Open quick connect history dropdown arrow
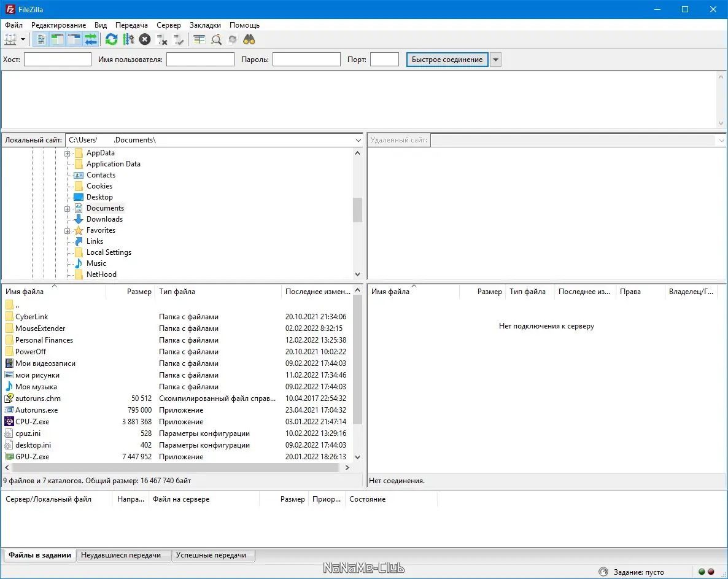Screen dimensions: 728x579 tap(496, 60)
